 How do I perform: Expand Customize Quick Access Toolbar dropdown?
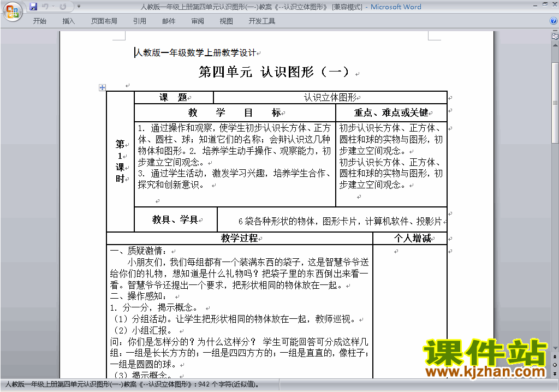pos(79,7)
